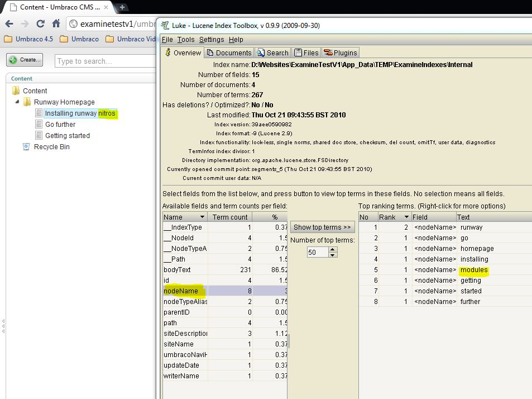
Task: Sort top terms by No column
Action: coord(368,217)
